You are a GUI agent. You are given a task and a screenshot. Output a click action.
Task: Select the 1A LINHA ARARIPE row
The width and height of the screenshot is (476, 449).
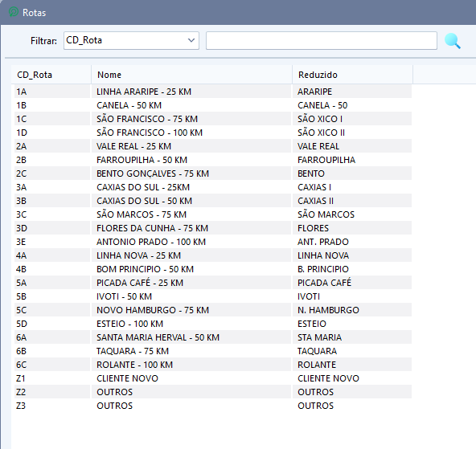click(x=213, y=92)
